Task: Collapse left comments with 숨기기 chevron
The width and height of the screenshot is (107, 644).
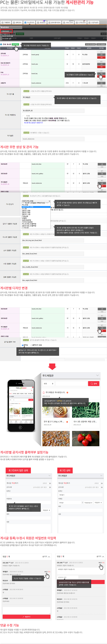Action: (49, 557)
